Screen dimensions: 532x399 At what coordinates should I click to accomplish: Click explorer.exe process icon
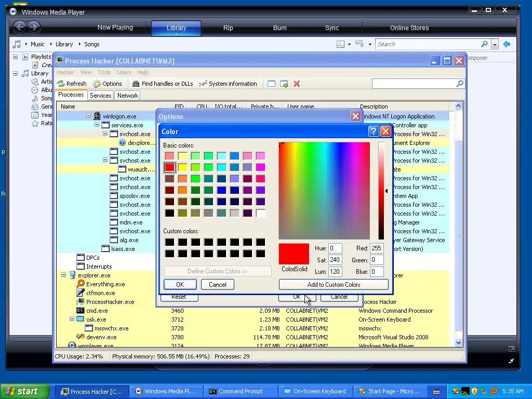(72, 275)
